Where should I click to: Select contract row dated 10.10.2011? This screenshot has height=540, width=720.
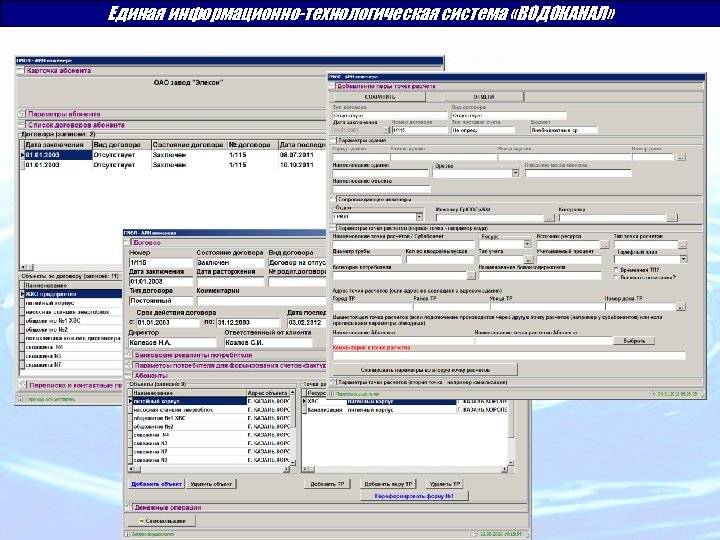(x=174, y=165)
